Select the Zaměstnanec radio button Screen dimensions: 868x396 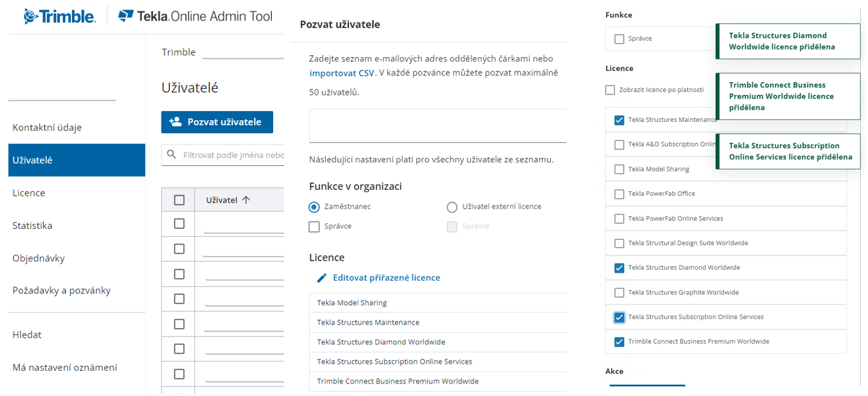(x=314, y=207)
